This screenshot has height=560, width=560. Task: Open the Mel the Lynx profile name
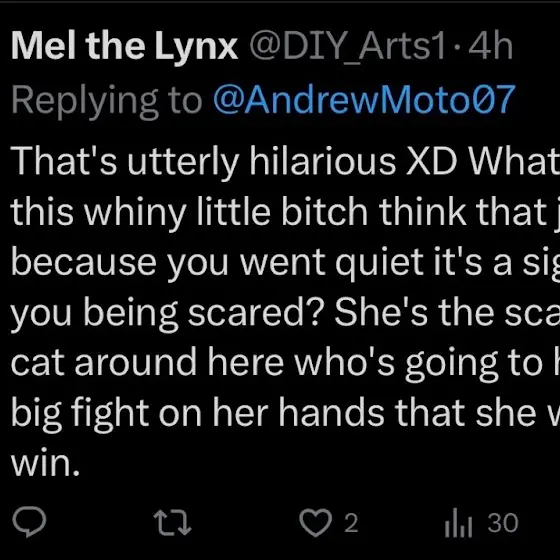124,47
